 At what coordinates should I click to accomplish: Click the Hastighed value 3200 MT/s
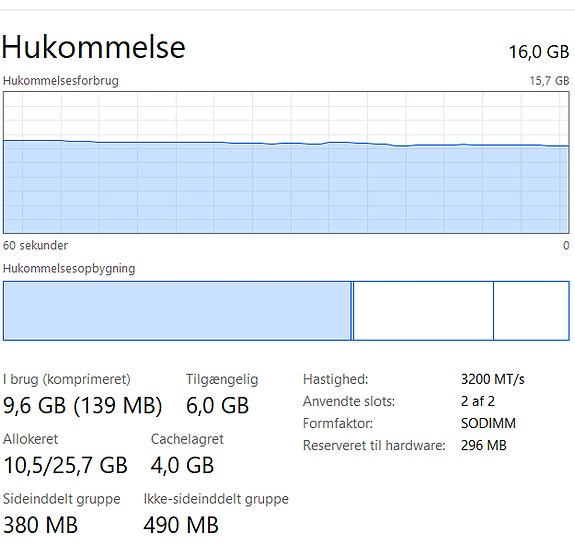(492, 379)
